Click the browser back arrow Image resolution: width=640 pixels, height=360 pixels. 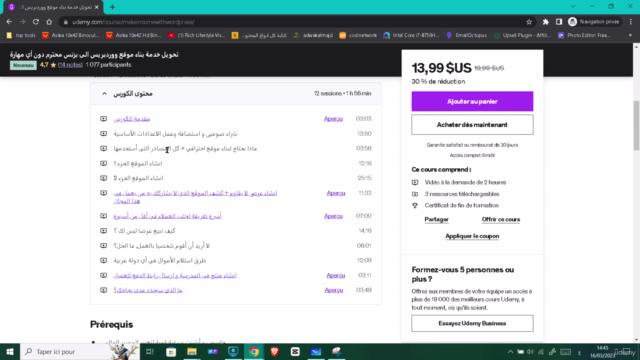click(x=9, y=22)
